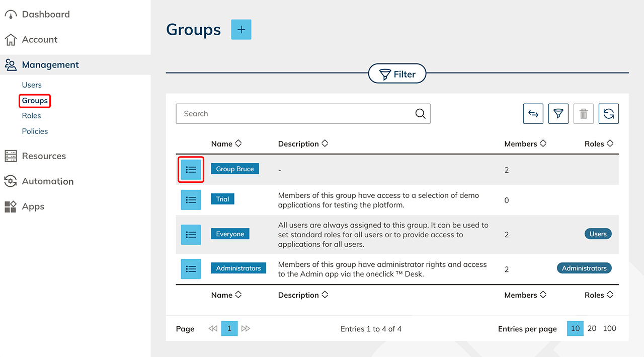Open the Everyone group tag
644x357 pixels.
click(x=230, y=234)
